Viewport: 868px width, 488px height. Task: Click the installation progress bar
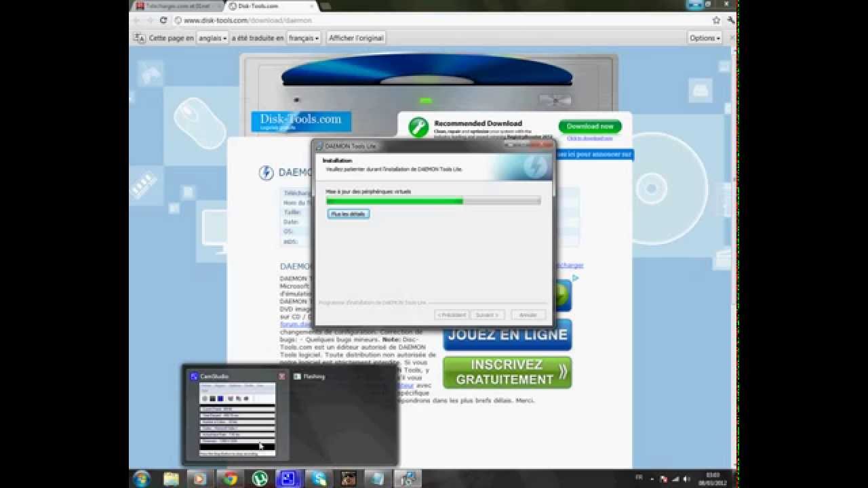[x=433, y=201]
